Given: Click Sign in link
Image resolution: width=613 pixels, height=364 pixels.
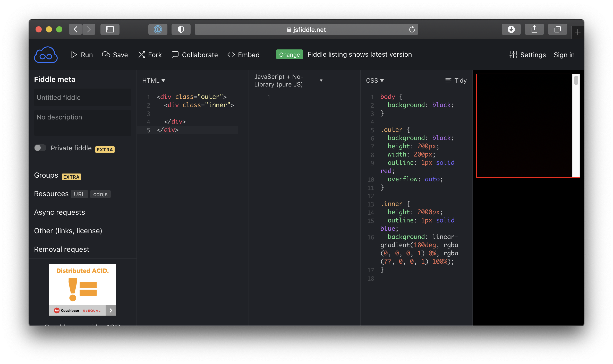Looking at the screenshot, I should point(564,55).
